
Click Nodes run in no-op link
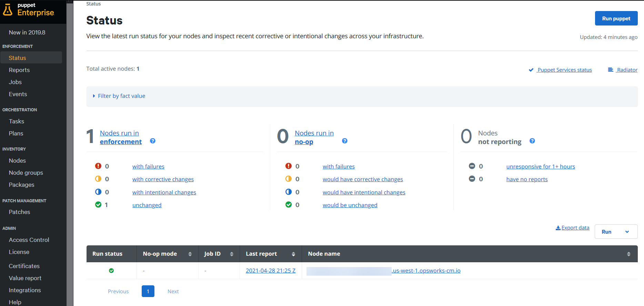314,137
